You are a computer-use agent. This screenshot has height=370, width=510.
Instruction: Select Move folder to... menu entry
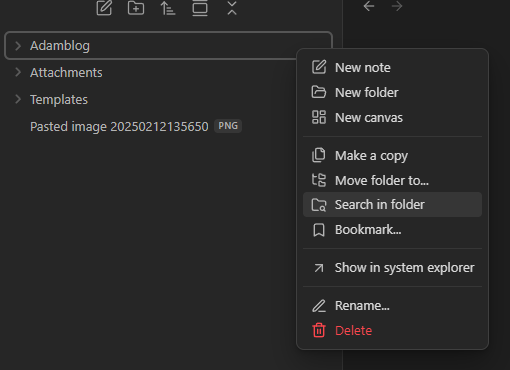click(392, 180)
